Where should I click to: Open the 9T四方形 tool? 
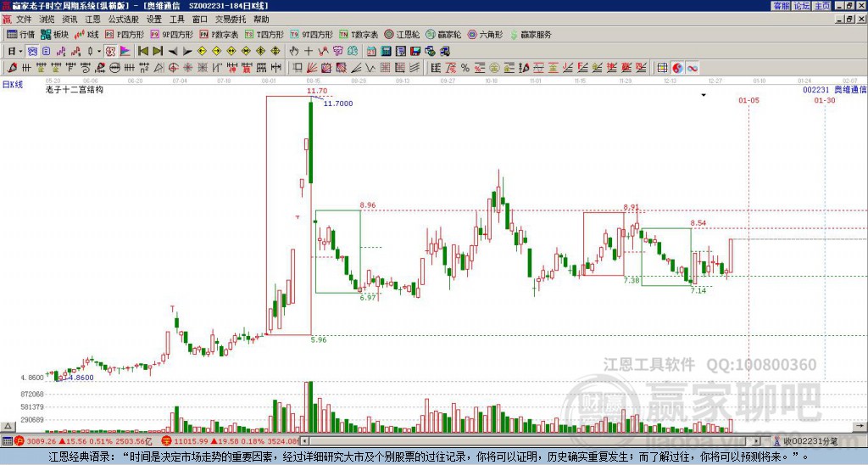[x=312, y=34]
